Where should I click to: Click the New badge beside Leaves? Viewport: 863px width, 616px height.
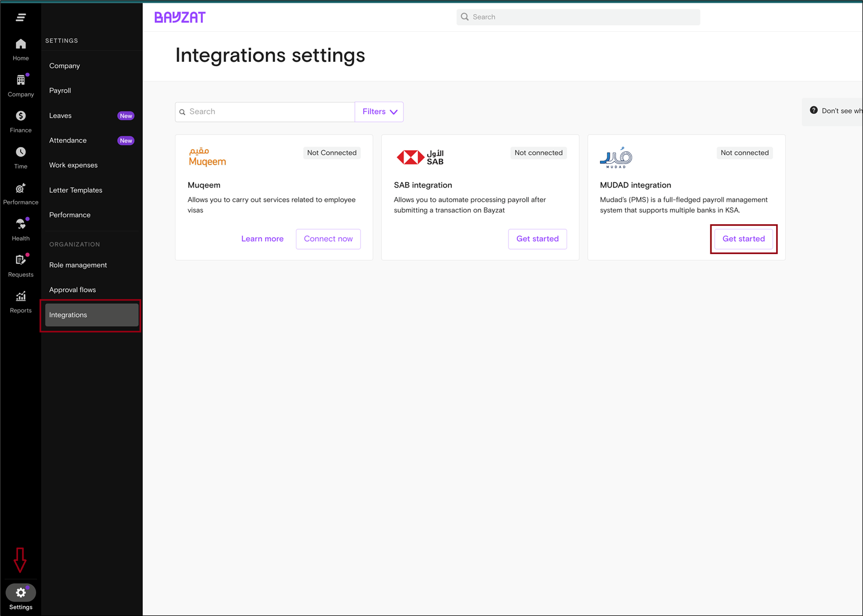click(126, 116)
